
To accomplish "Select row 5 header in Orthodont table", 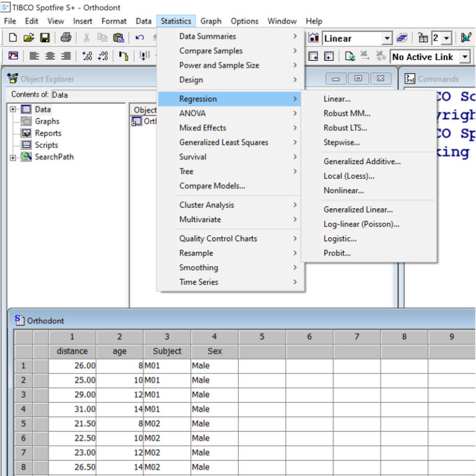I will click(x=24, y=424).
